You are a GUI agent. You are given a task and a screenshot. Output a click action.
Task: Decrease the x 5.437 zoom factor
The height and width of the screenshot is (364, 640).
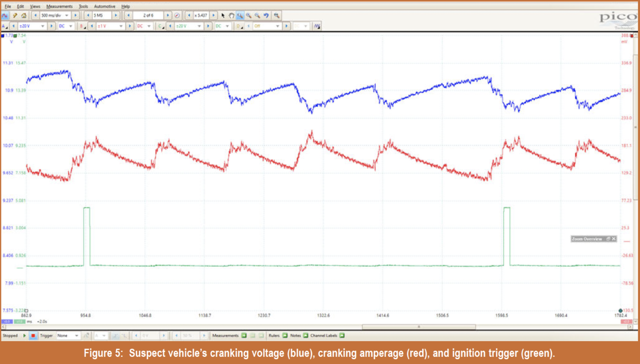pyautogui.click(x=189, y=16)
